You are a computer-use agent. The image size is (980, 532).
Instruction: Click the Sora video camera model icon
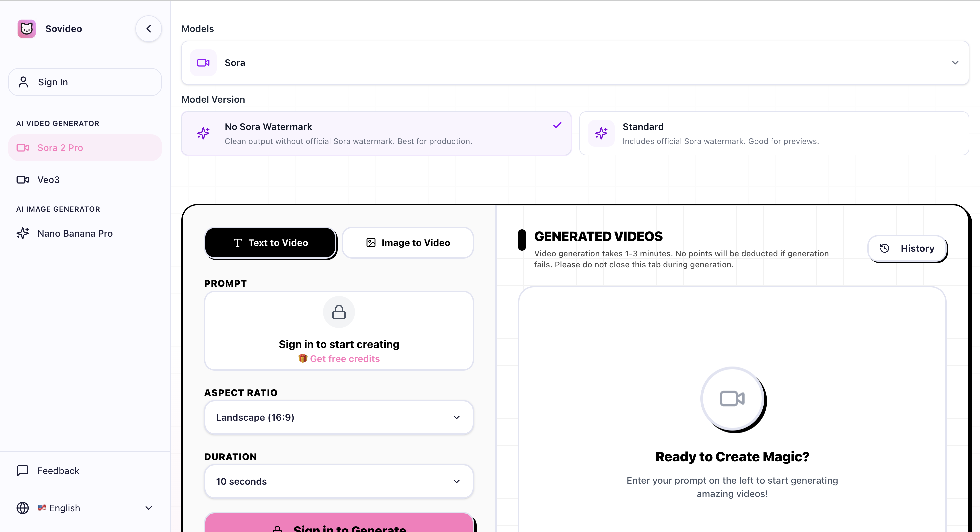point(204,62)
